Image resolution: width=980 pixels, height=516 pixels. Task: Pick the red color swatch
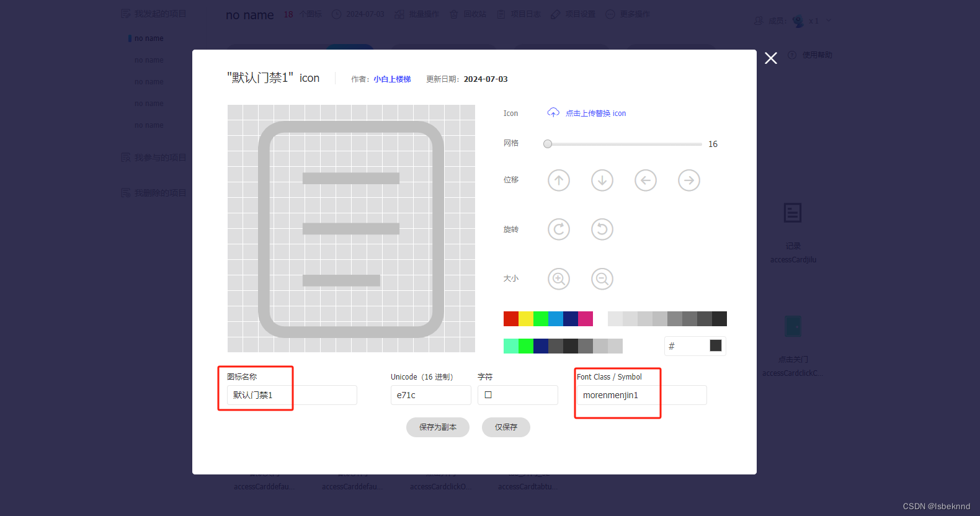pyautogui.click(x=511, y=319)
